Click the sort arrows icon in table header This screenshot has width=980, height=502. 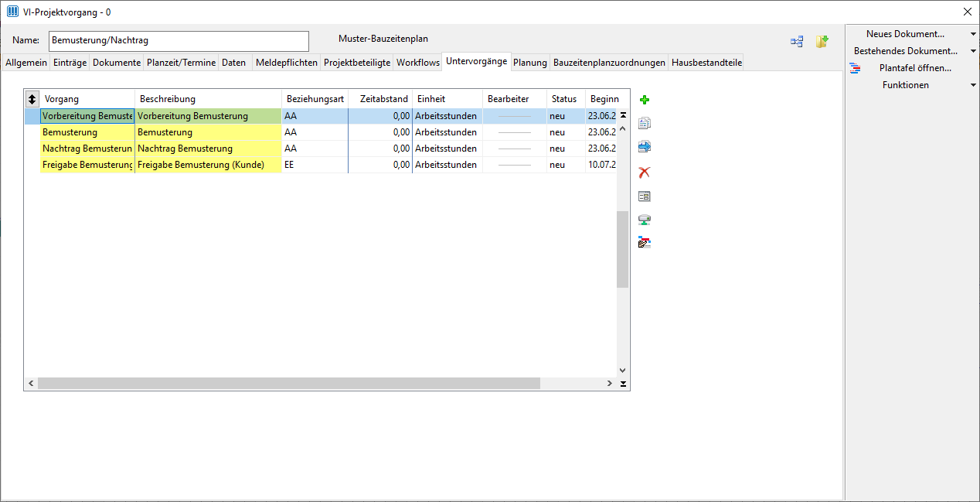pyautogui.click(x=32, y=99)
